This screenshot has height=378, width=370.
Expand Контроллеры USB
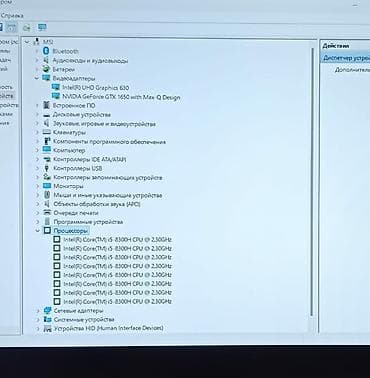[x=37, y=168]
